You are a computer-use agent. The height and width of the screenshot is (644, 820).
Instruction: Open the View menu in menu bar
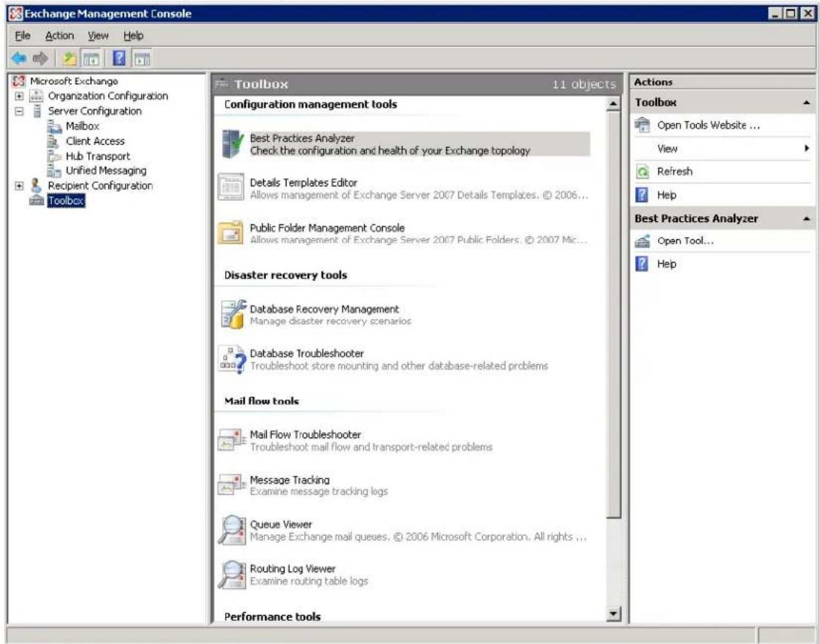pyautogui.click(x=98, y=36)
